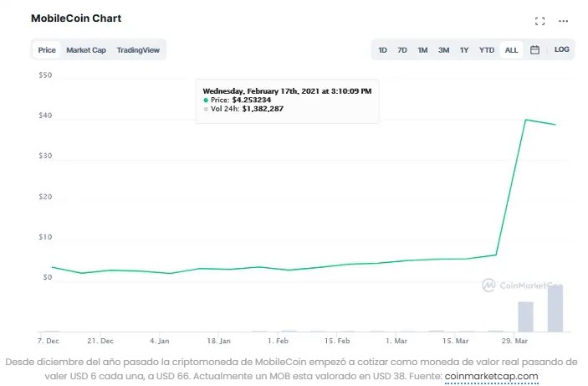Click the 1. Feb x-axis label
588x386 pixels.
tap(278, 341)
